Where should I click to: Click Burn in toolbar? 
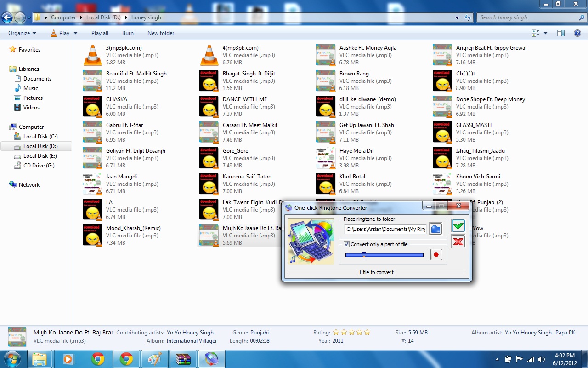[128, 33]
